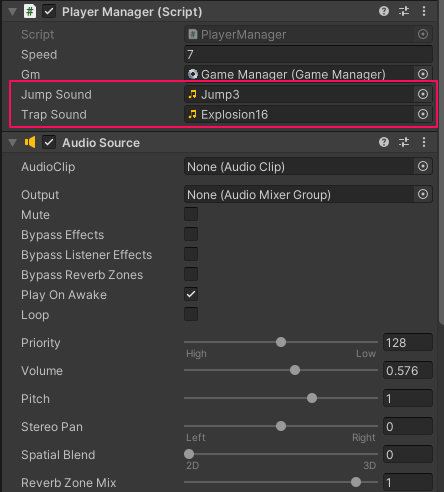The width and height of the screenshot is (444, 492).
Task: Click the Jump3 audio clip note icon
Action: pyautogui.click(x=192, y=94)
